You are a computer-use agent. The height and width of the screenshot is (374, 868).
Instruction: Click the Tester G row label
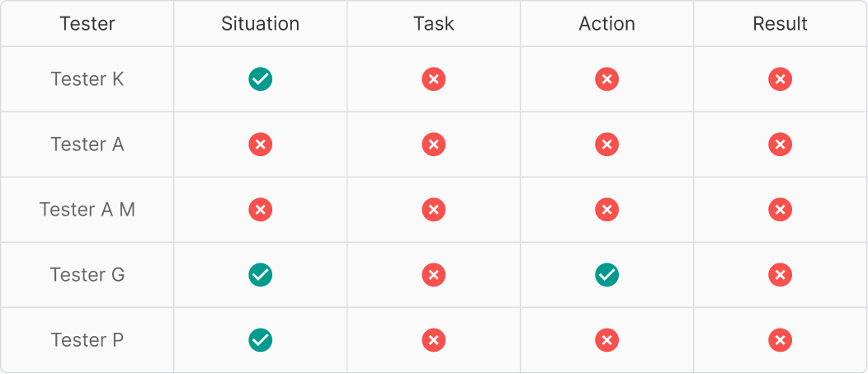click(x=87, y=275)
